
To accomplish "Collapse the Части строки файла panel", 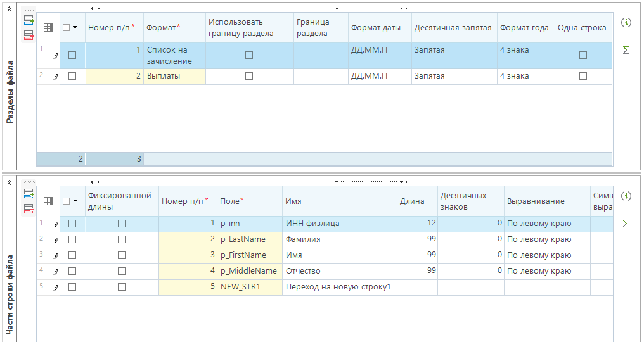I will (9, 182).
